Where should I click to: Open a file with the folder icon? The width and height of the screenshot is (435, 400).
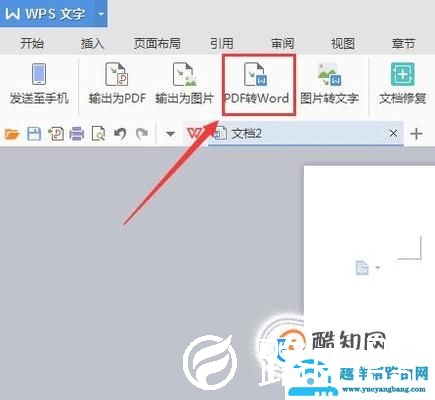(x=12, y=134)
